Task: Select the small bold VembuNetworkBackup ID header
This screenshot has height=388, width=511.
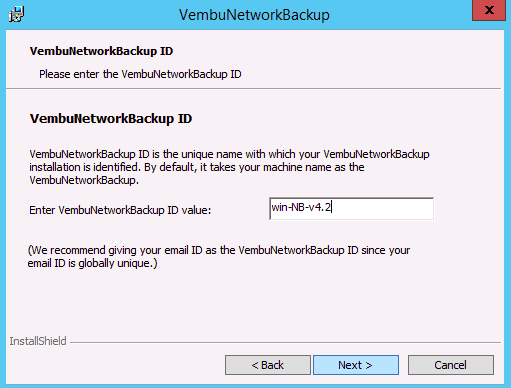Action: coord(101,51)
